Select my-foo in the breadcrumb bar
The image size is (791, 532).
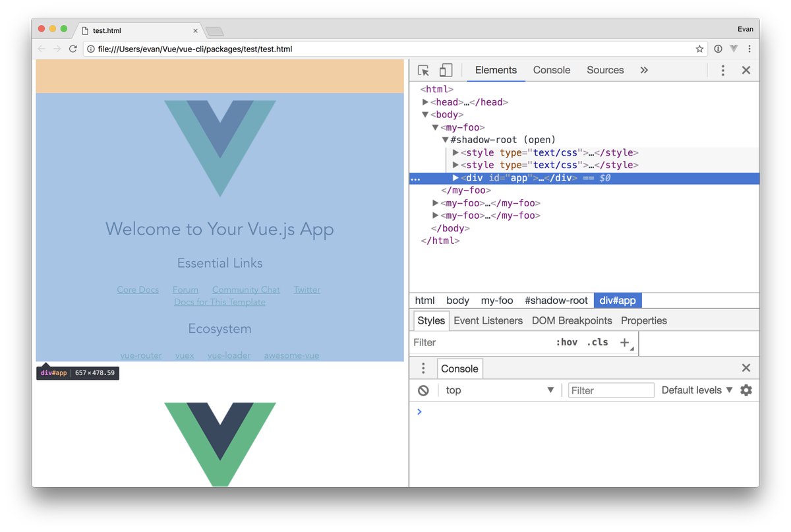497,301
